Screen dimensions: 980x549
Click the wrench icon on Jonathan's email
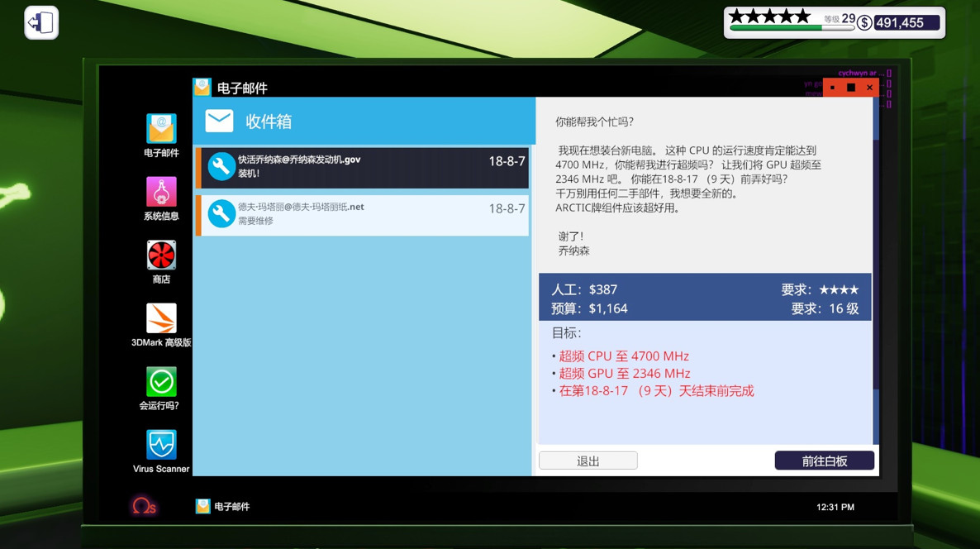[x=221, y=166]
